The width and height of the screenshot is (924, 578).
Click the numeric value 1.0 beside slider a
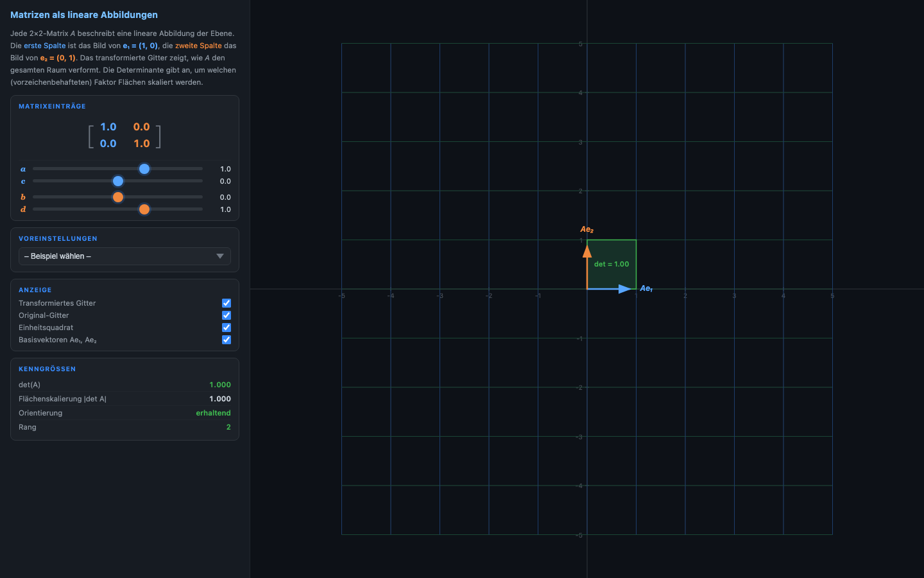pyautogui.click(x=225, y=169)
